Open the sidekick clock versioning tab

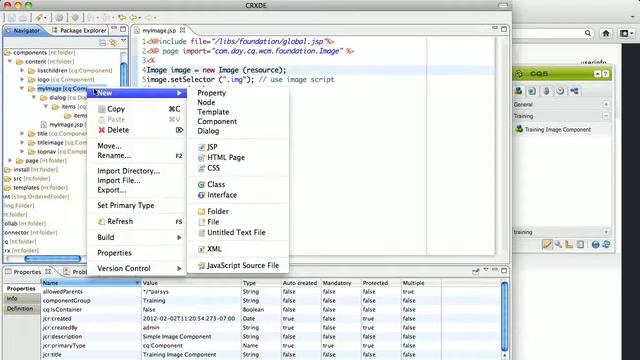[560, 91]
